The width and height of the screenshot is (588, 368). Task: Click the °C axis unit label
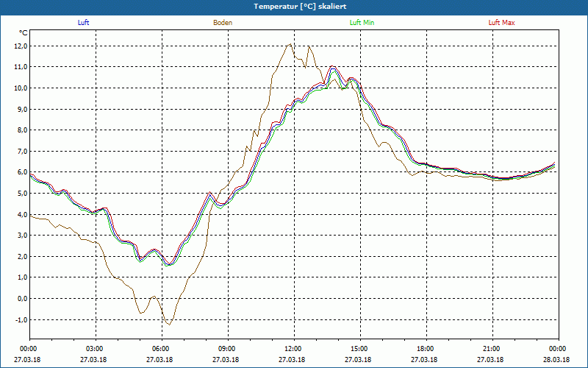coord(24,33)
